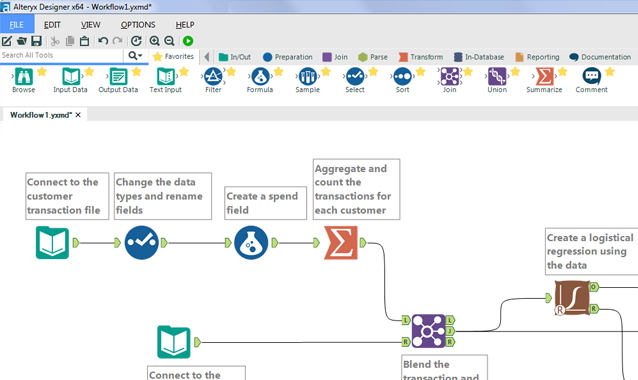Switch to the Parse tool category
This screenshot has width=638, height=380.
[x=373, y=57]
